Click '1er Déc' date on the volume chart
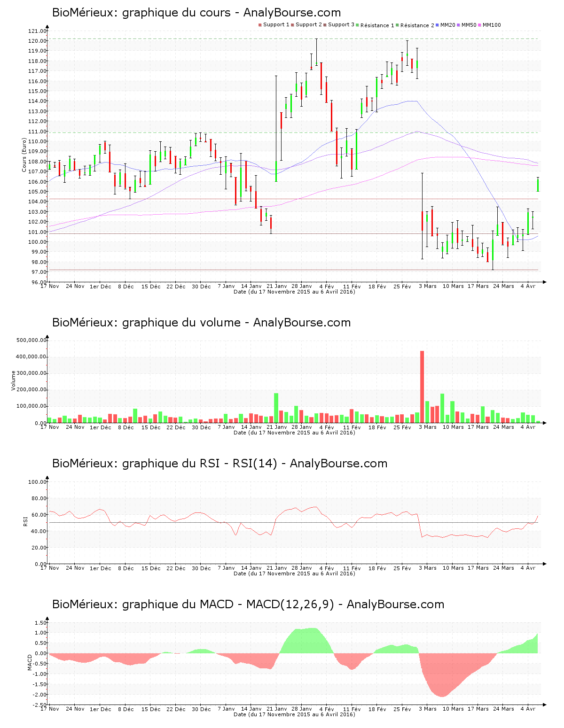Screen dimensions: 564x728 [101, 427]
